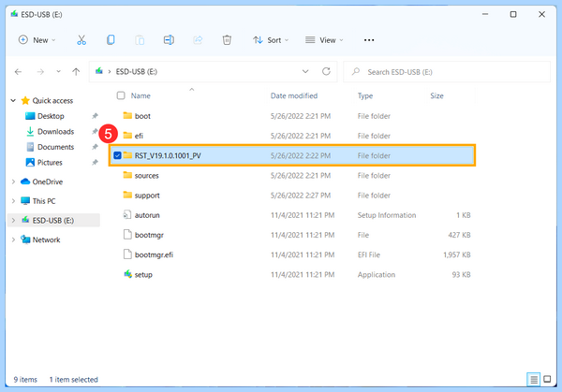Click the sources folder icon
Image resolution: width=562 pixels, height=392 pixels.
tap(127, 175)
